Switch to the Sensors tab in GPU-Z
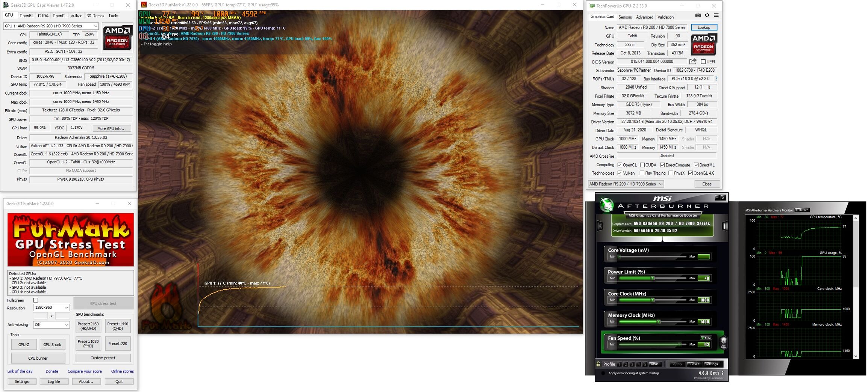The image size is (868, 392). [625, 17]
